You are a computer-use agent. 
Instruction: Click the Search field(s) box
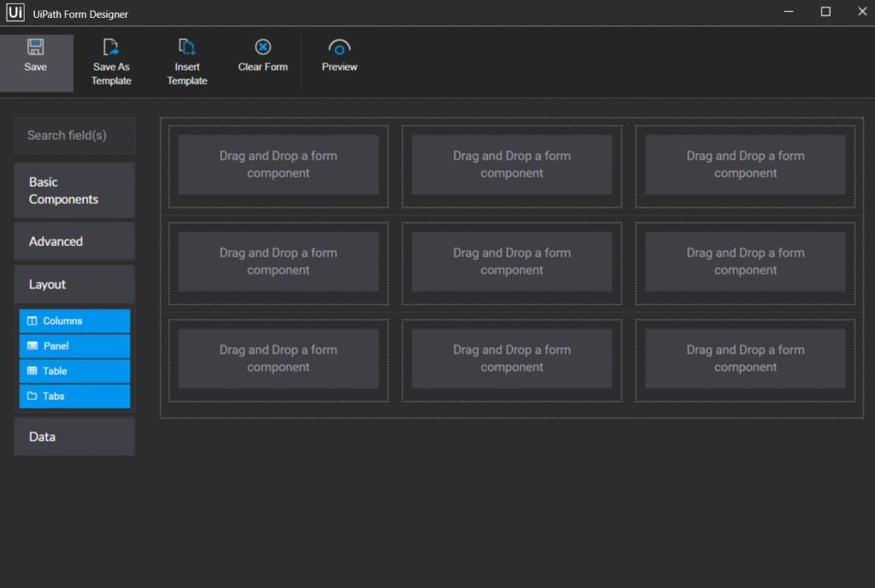click(74, 135)
